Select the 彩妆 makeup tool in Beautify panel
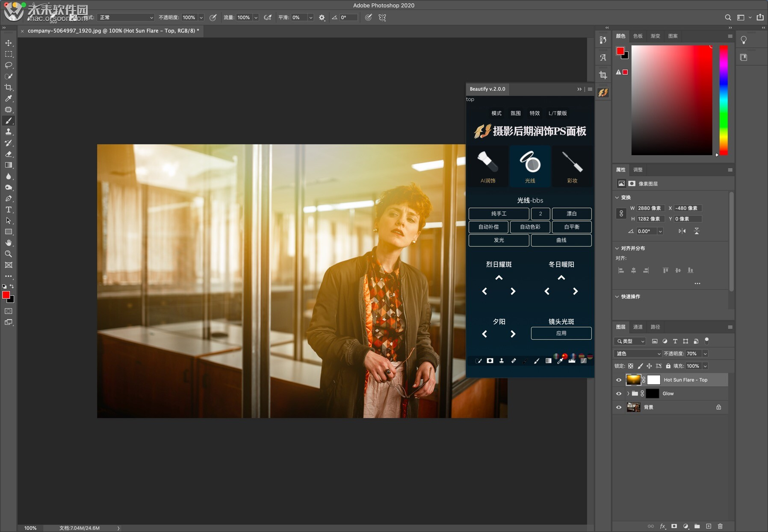 [572, 166]
